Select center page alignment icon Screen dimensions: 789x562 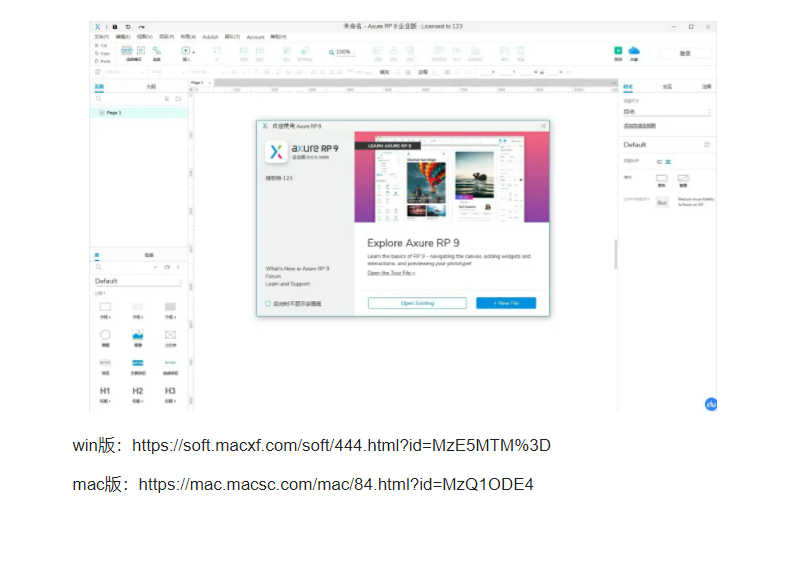[668, 162]
